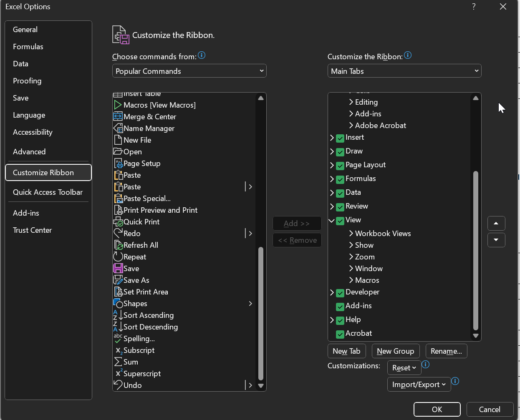Open the General options category
520x420 pixels.
48,30
